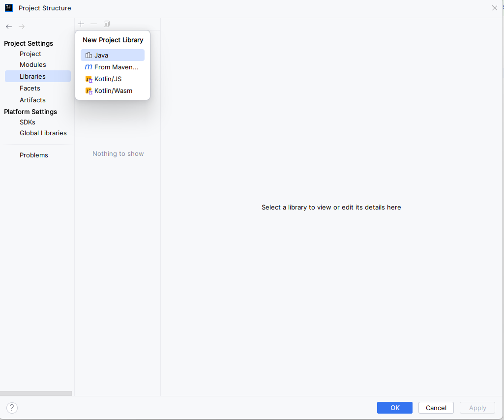Click the Kotlin/JS library icon
504x420 pixels.
click(x=89, y=79)
